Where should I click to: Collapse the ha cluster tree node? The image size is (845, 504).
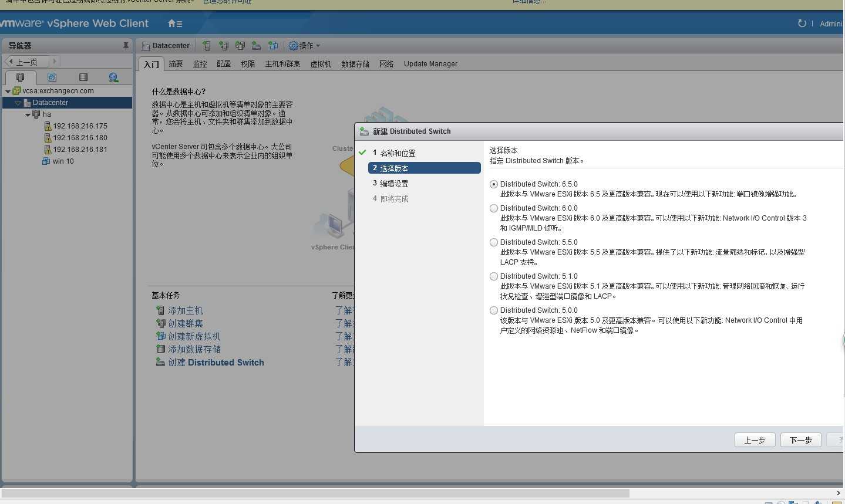coord(28,115)
